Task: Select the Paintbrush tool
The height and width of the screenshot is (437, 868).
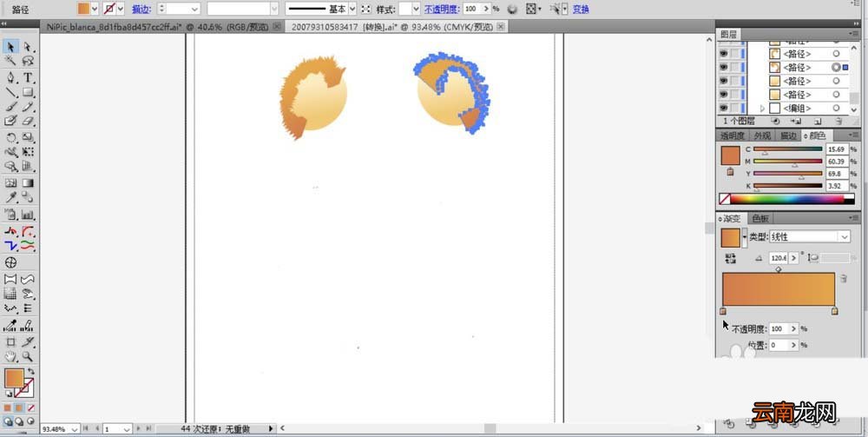Action: point(11,106)
